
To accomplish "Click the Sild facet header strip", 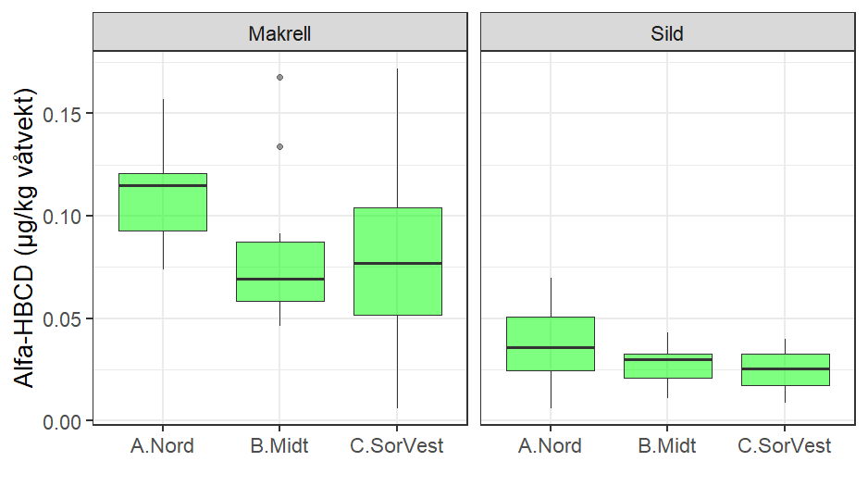I will 667,33.
